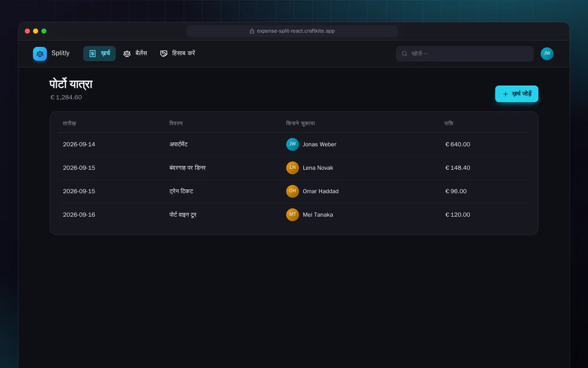Viewport: 588px width, 368px height.
Task: Click the Lena Novak LN avatar
Action: click(x=293, y=168)
